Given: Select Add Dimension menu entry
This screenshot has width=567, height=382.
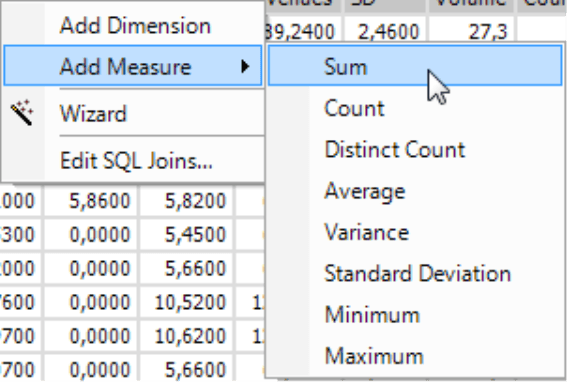Looking at the screenshot, I should pyautogui.click(x=135, y=26).
